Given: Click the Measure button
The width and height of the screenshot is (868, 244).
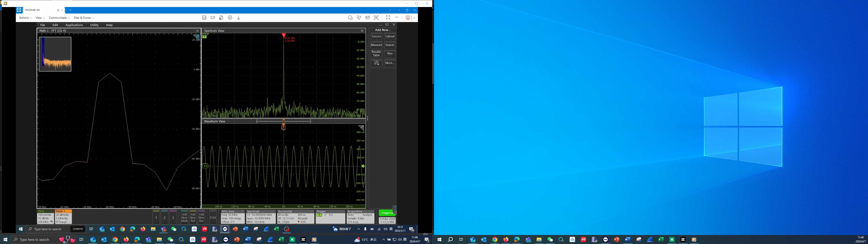Looking at the screenshot, I should tap(376, 45).
